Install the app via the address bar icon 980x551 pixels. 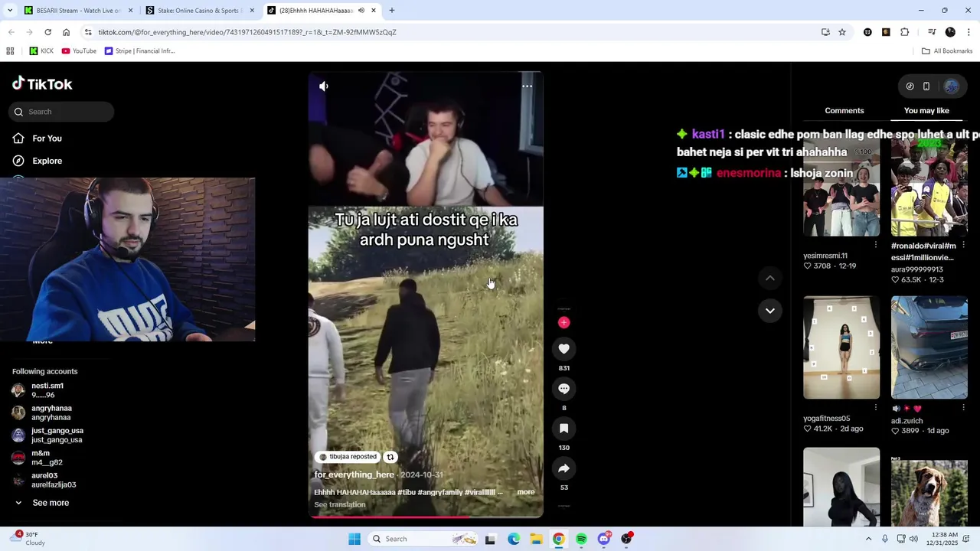click(x=825, y=32)
